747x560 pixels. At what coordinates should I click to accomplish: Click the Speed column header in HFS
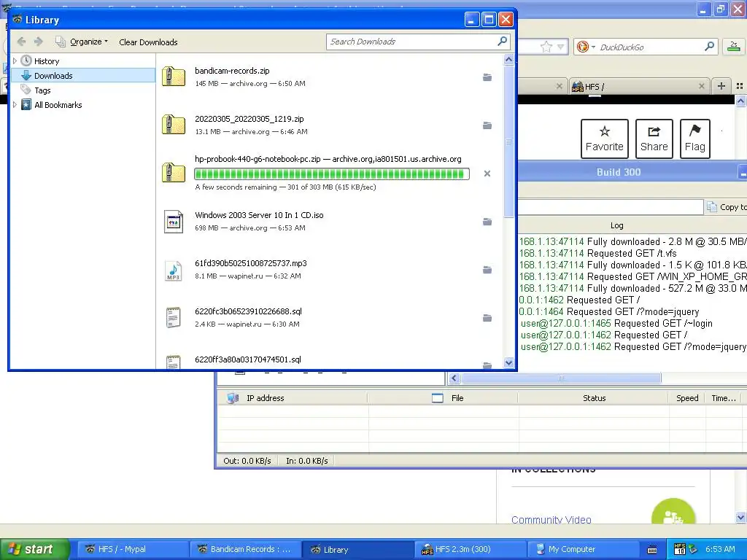pos(687,398)
